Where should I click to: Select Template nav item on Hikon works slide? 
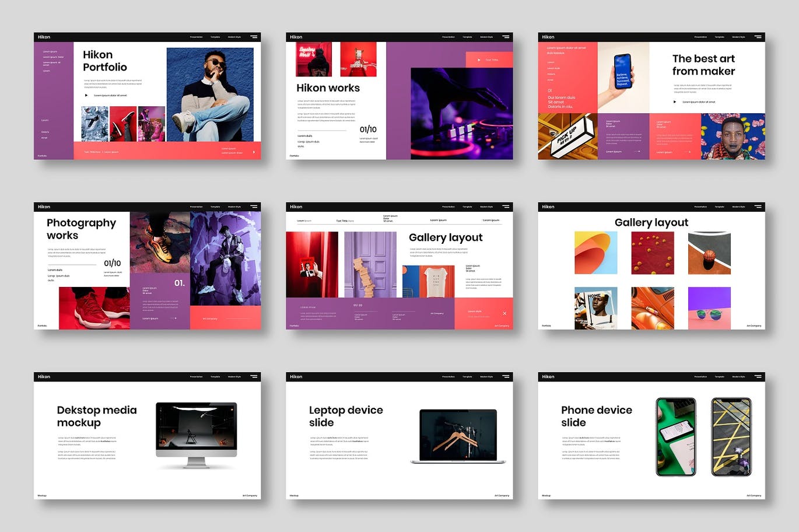pos(467,37)
